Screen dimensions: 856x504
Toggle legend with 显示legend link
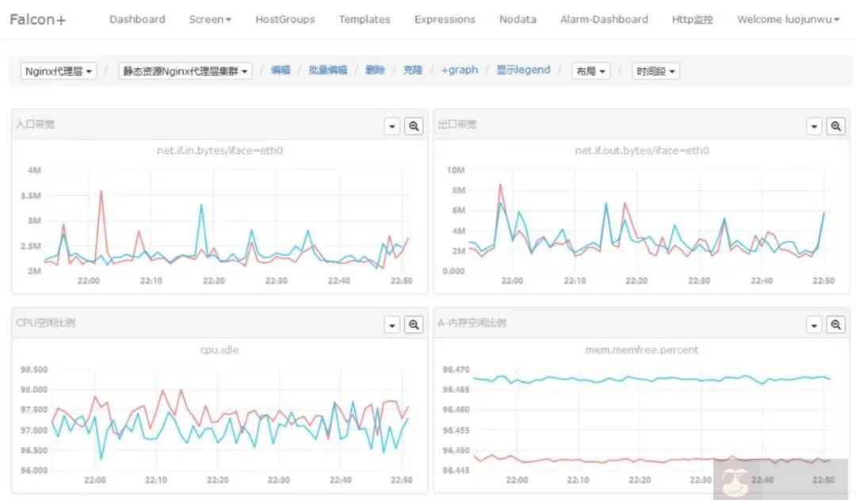pos(523,70)
